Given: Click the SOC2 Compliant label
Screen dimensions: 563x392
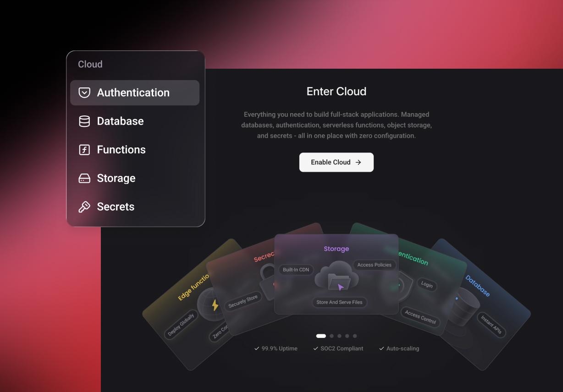Looking at the screenshot, I should point(342,348).
